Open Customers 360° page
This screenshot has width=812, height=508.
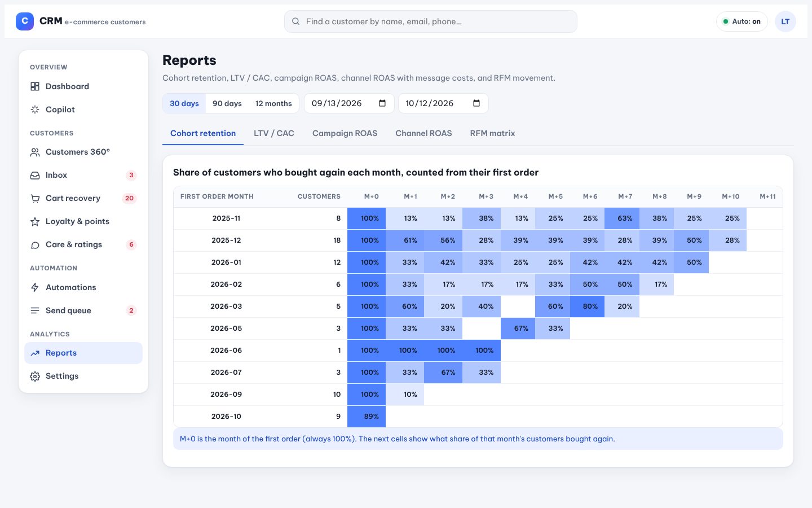pyautogui.click(x=83, y=152)
